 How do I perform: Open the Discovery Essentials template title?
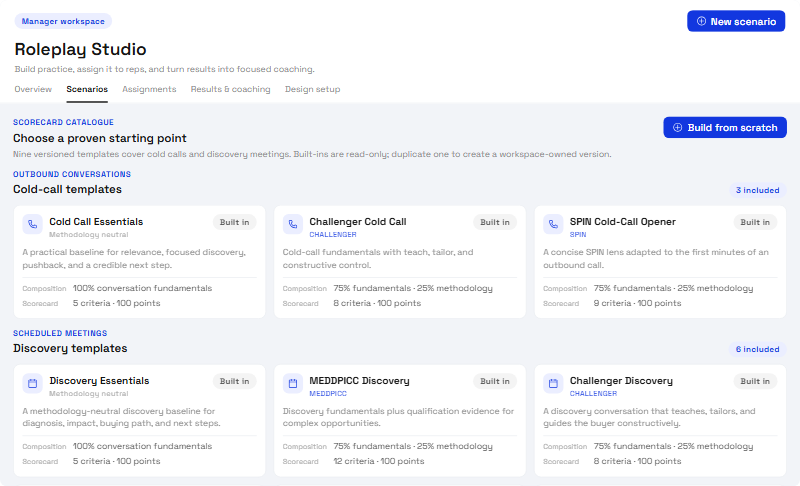click(99, 381)
